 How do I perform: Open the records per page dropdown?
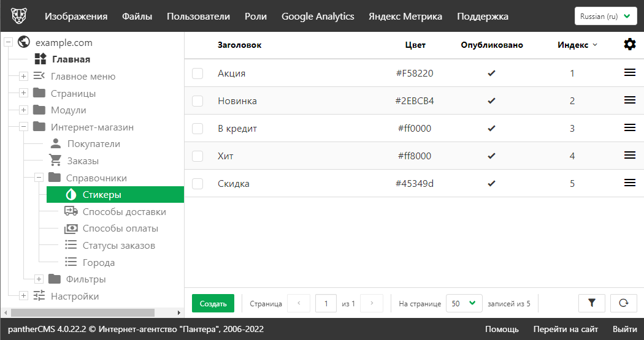[x=463, y=303]
